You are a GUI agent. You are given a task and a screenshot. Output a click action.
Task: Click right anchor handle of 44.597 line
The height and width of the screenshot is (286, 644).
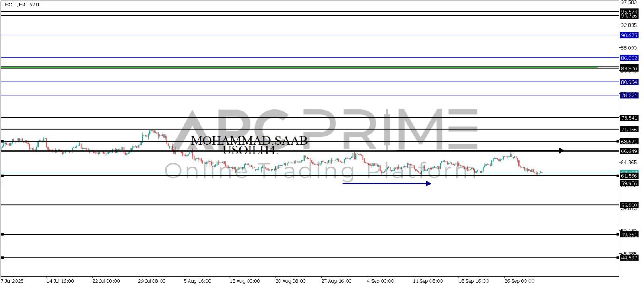coord(618,257)
